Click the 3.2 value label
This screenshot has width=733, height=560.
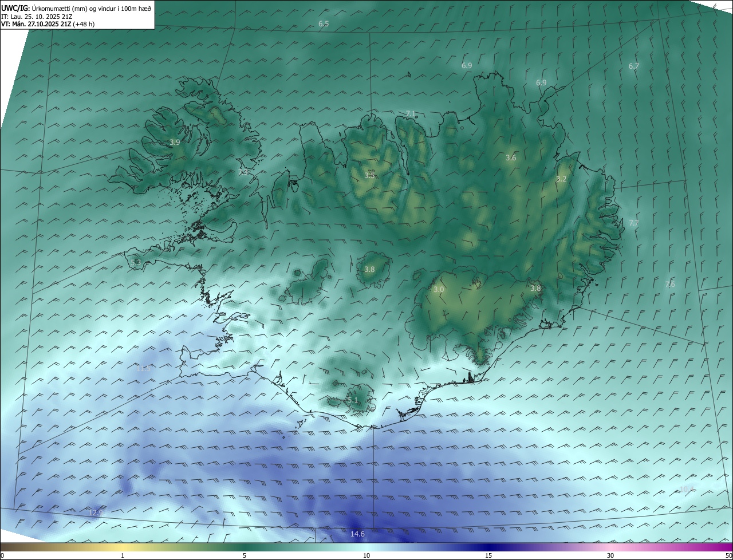(x=561, y=179)
